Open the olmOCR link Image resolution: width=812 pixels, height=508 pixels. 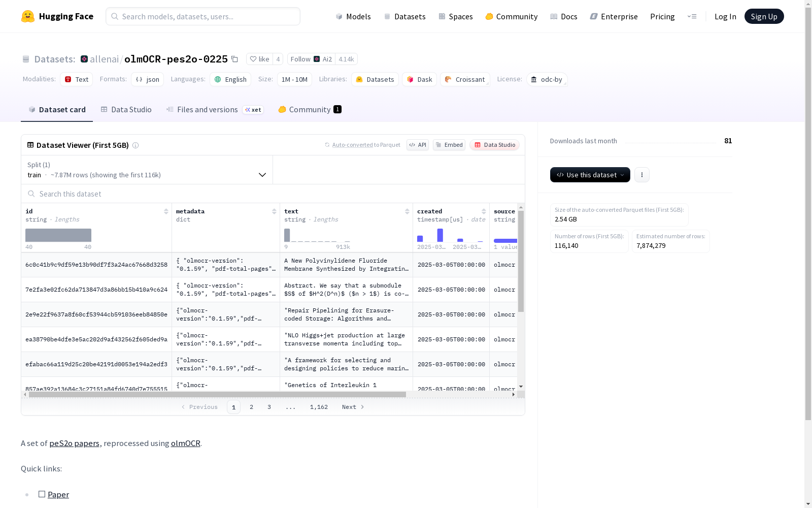click(186, 443)
